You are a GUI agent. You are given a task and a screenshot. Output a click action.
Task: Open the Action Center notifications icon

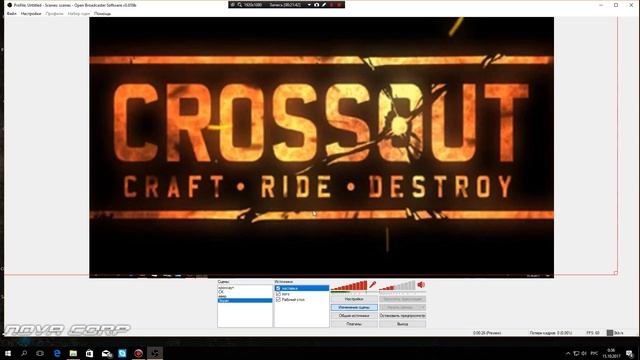click(630, 353)
